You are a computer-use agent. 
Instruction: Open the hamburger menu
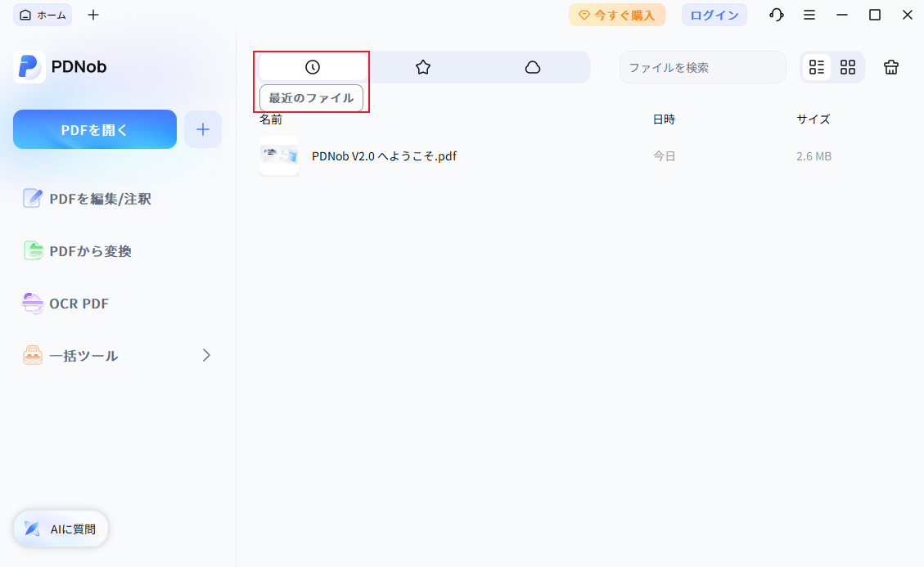point(809,15)
